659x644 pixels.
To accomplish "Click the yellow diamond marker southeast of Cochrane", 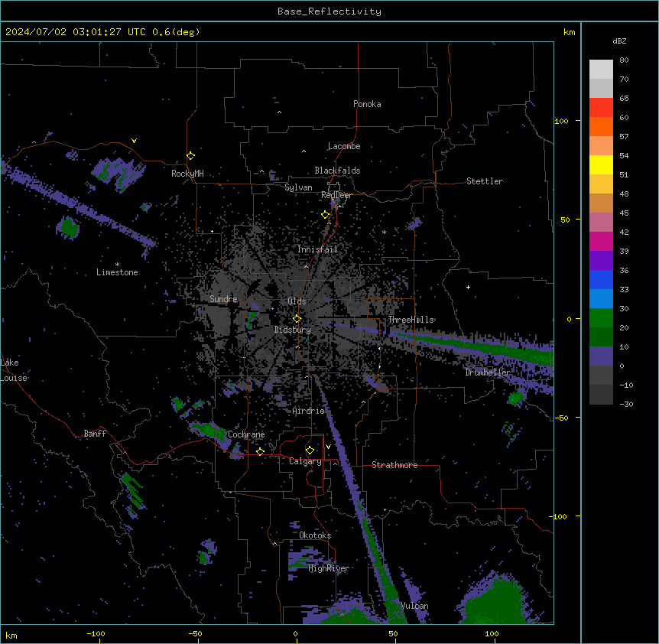I will pos(260,451).
